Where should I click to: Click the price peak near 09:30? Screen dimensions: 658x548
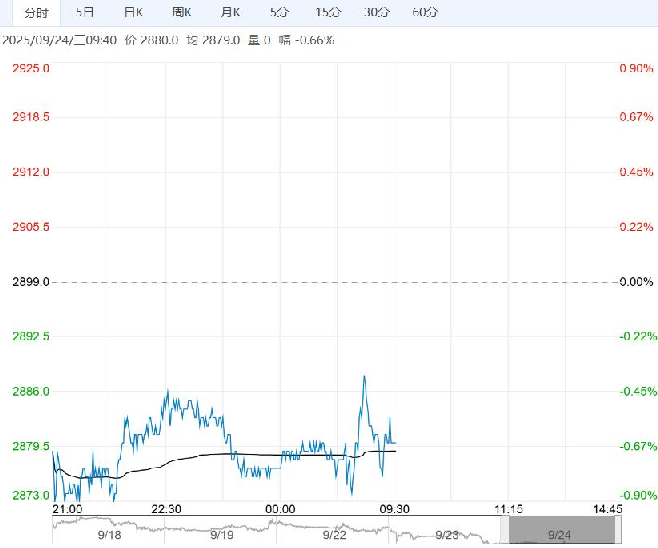pyautogui.click(x=364, y=376)
